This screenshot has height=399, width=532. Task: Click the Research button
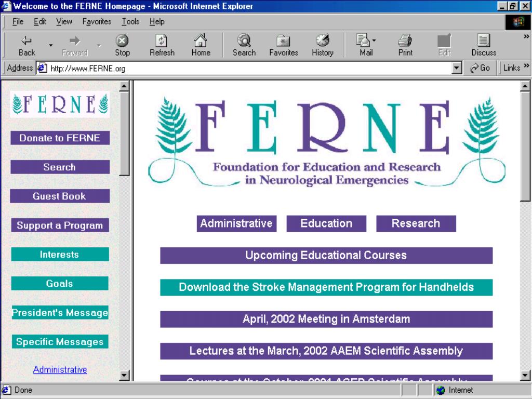pos(416,223)
